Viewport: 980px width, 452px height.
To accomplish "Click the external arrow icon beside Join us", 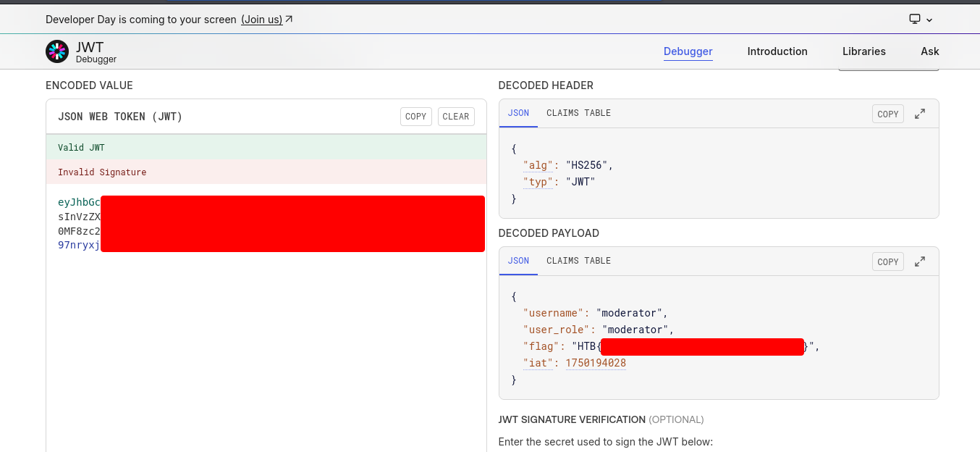I will (290, 20).
